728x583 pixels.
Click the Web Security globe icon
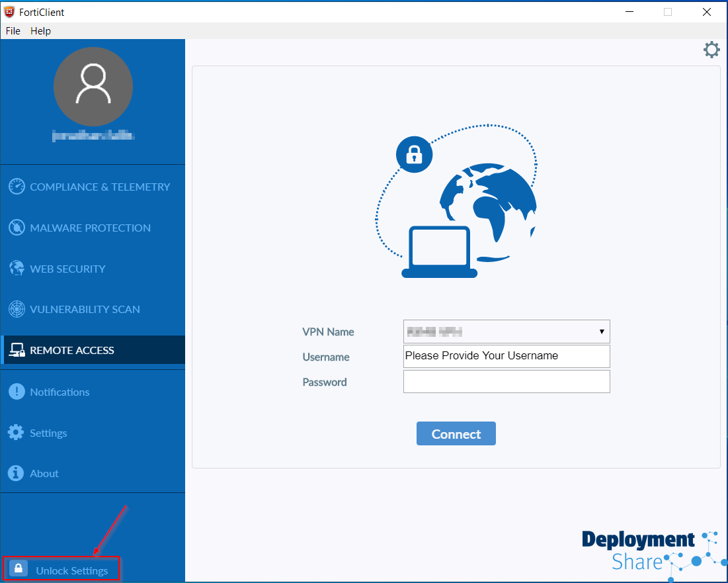(17, 269)
